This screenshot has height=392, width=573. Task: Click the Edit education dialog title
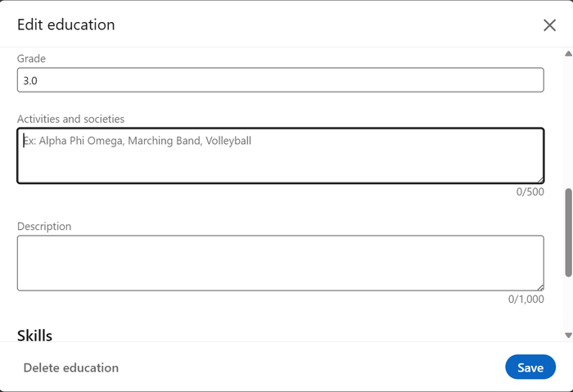click(x=66, y=25)
